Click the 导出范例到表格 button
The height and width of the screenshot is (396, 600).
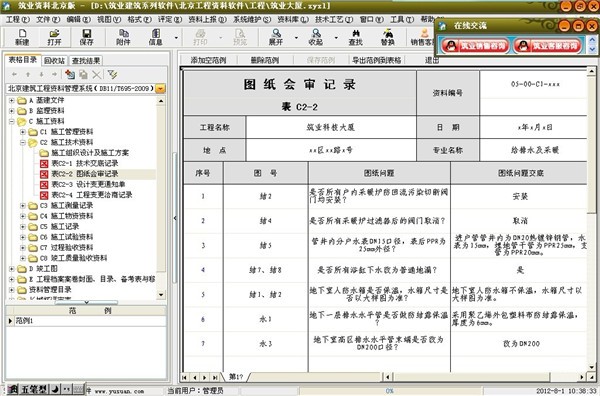(x=377, y=60)
